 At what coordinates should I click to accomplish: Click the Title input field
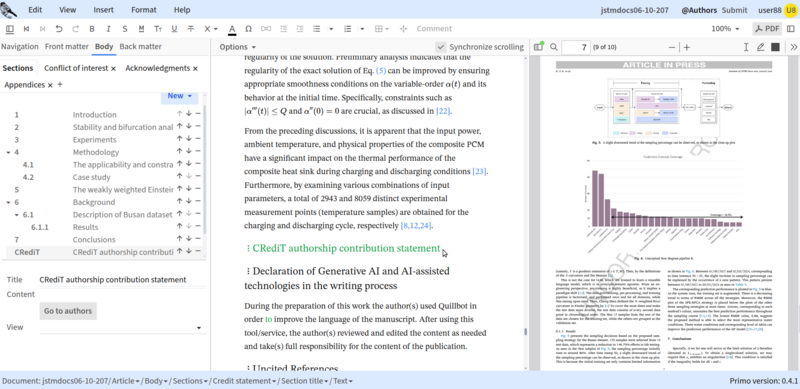coord(122,280)
